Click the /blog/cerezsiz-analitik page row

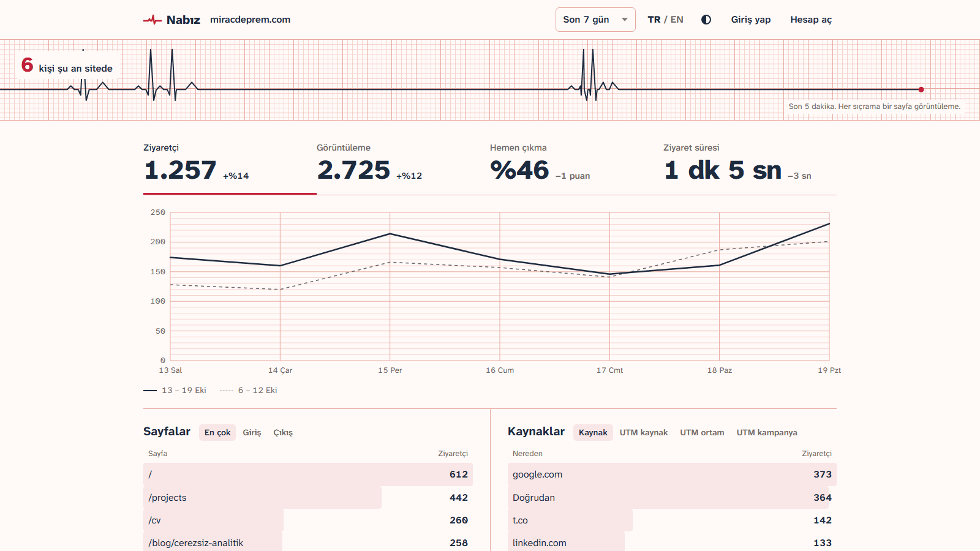308,542
